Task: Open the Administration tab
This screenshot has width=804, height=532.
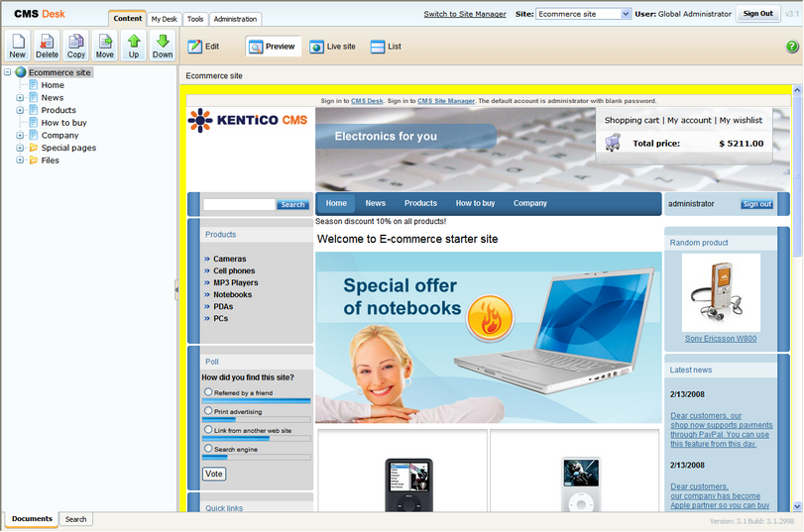Action: click(x=235, y=19)
